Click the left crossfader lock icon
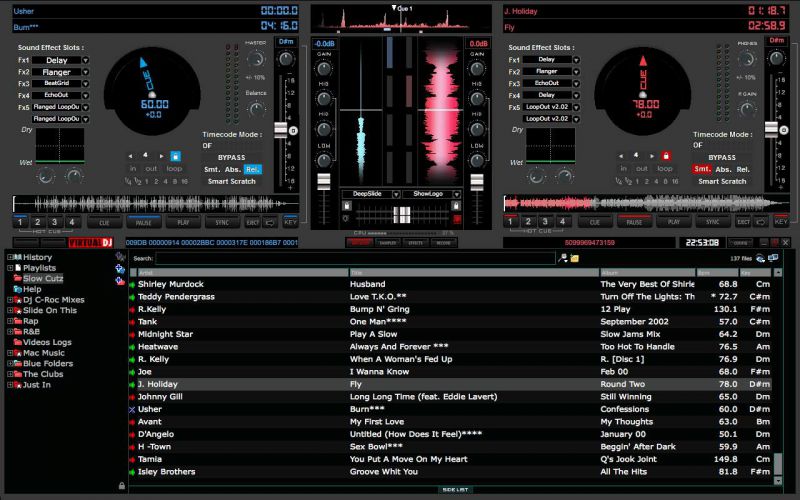Viewport: 800px width, 500px height. 347,206
